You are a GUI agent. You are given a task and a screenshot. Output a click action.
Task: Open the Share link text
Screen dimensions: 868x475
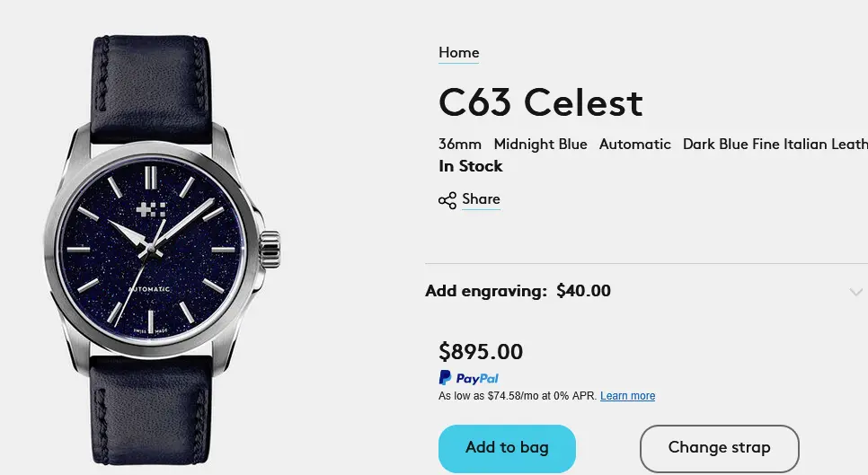(481, 199)
